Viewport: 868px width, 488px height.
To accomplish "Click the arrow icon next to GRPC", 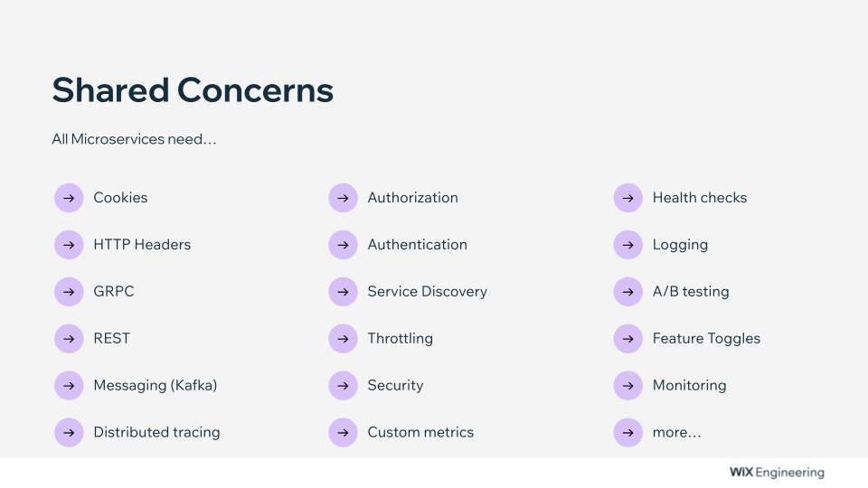I will [69, 292].
